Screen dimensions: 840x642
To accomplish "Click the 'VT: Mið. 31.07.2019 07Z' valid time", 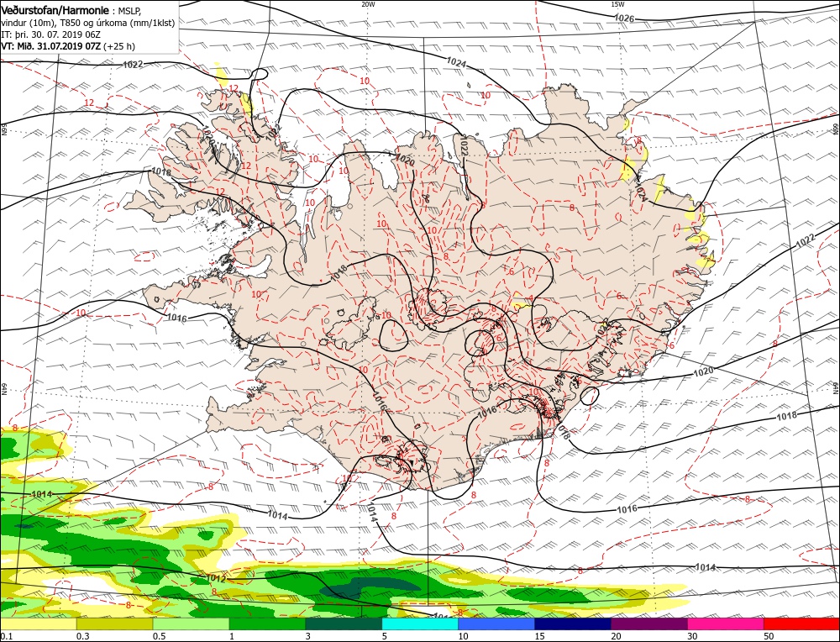I will pyautogui.click(x=50, y=46).
